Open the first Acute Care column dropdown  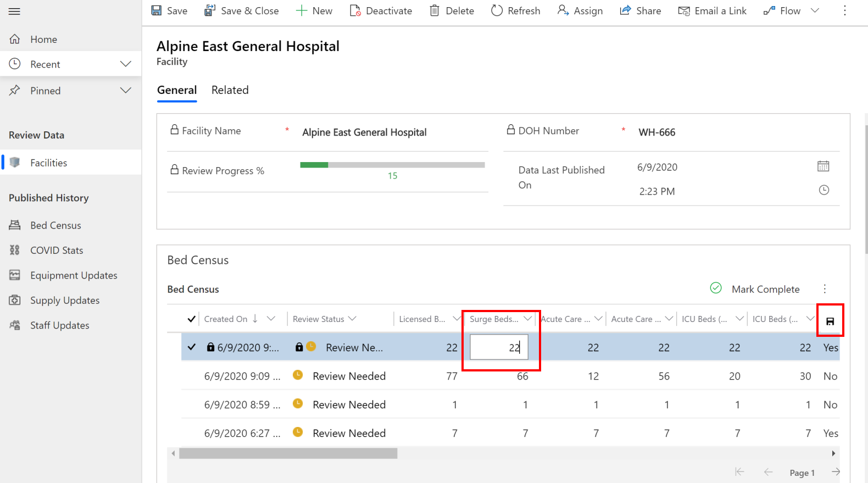coord(598,319)
